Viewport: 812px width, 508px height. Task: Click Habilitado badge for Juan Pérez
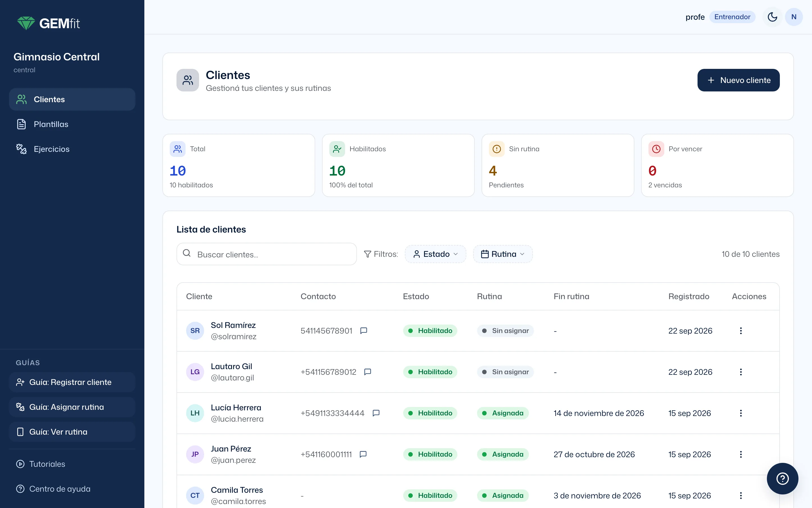pyautogui.click(x=430, y=454)
